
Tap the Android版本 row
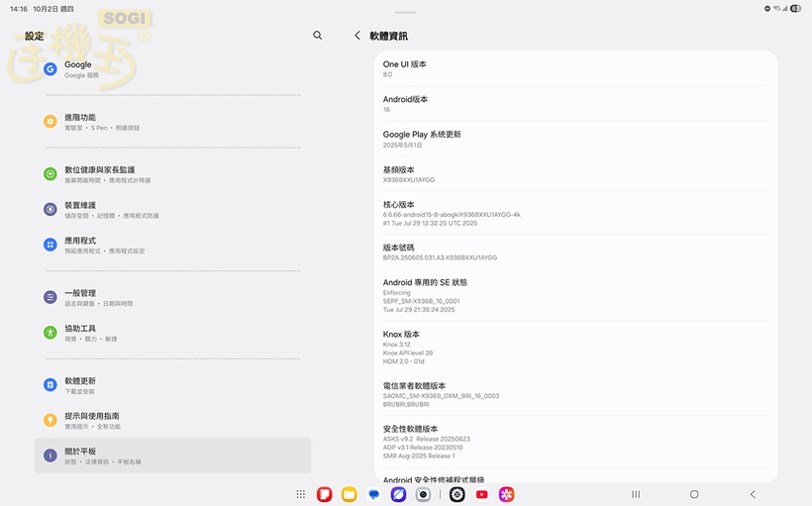(x=574, y=104)
